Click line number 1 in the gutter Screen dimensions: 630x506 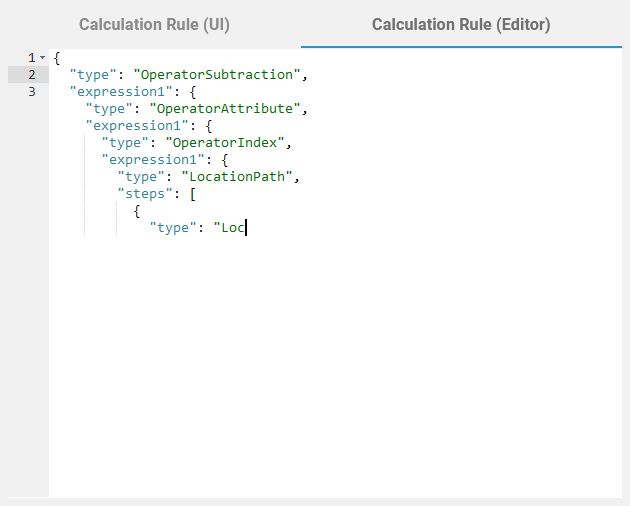pos(32,58)
